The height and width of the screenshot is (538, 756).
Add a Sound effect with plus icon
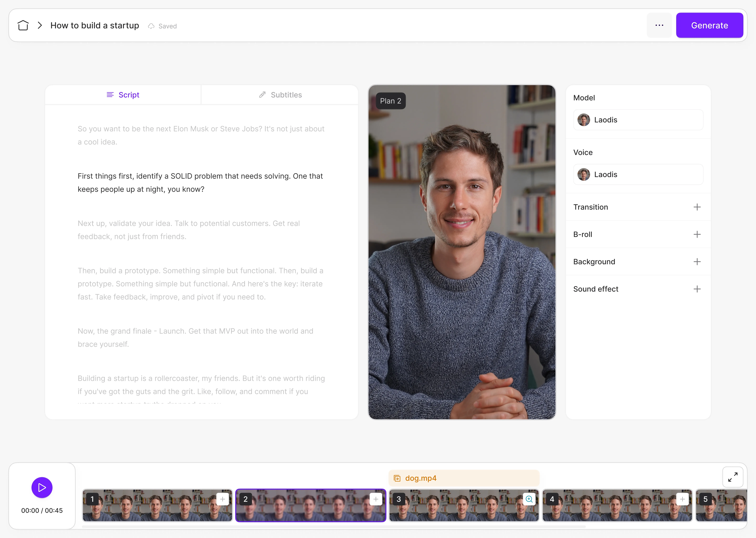tap(697, 289)
